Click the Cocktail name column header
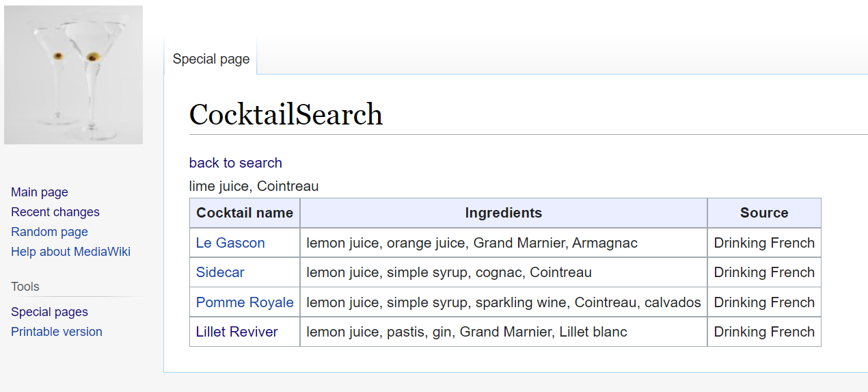The width and height of the screenshot is (868, 392). tap(245, 213)
